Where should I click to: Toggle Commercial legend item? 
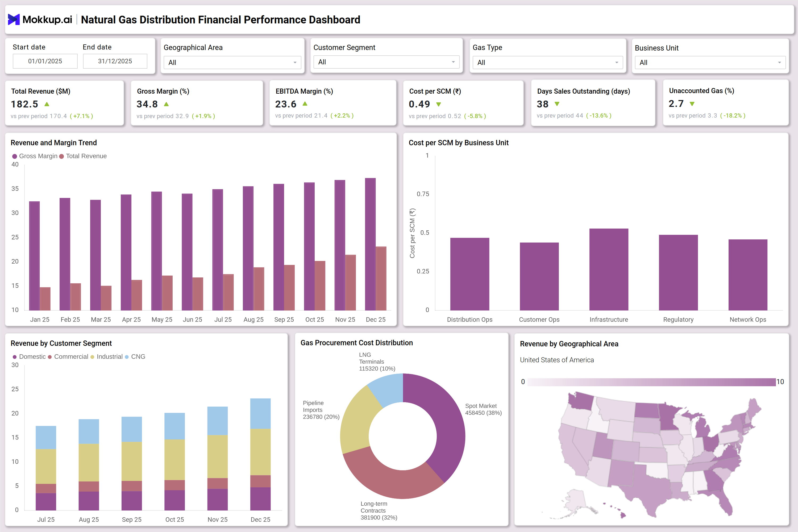(x=68, y=357)
